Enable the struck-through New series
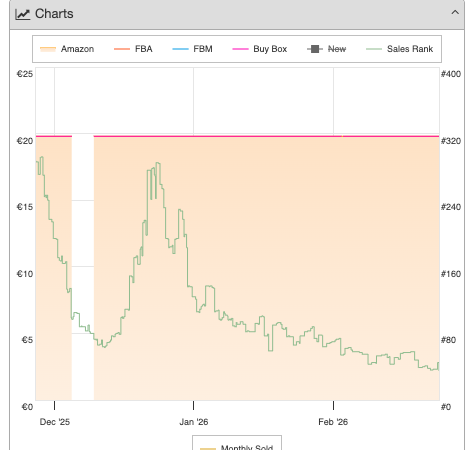The width and height of the screenshot is (474, 450). 326,49
